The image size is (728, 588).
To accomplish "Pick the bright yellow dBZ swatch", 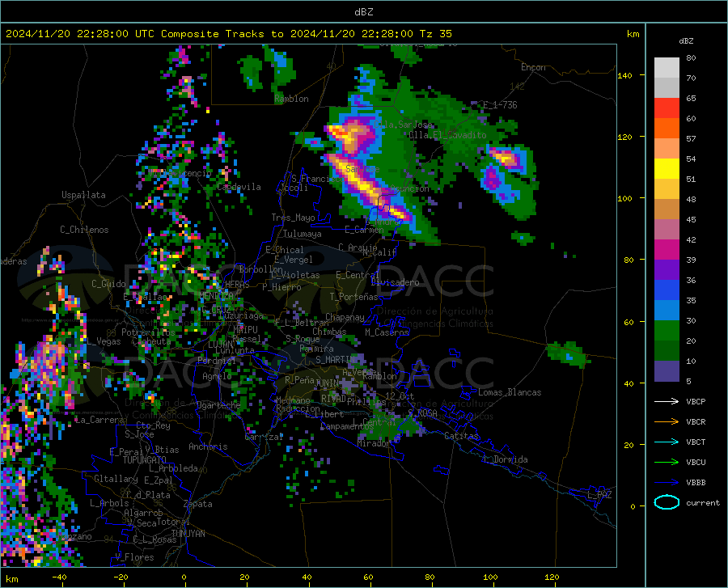I will pyautogui.click(x=667, y=169).
